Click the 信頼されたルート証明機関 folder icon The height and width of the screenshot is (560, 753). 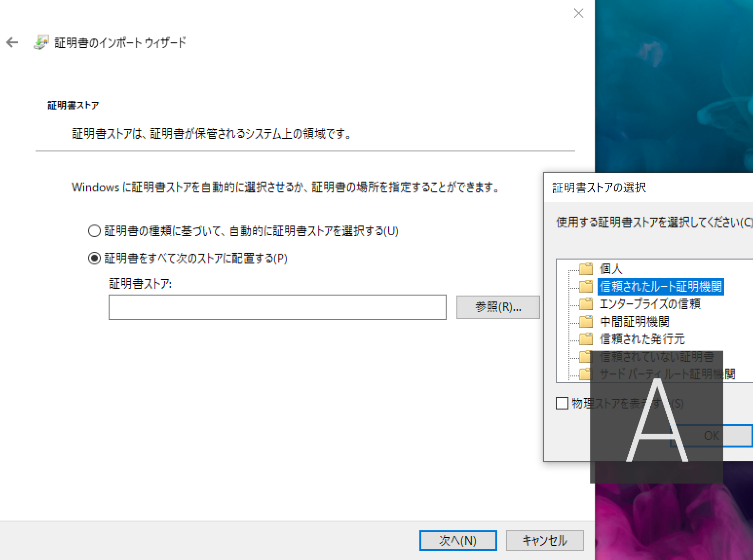click(586, 286)
